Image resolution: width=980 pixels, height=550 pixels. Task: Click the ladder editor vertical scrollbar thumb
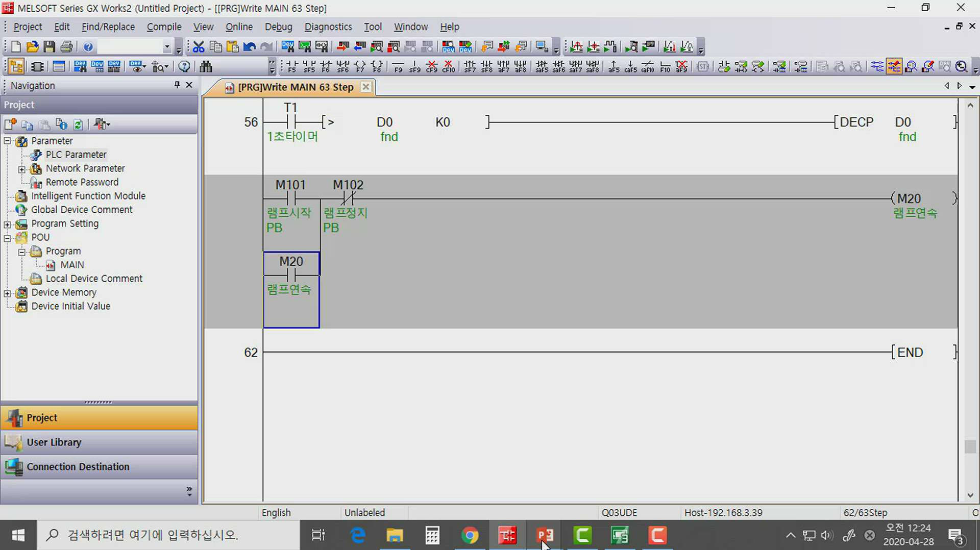tap(970, 446)
